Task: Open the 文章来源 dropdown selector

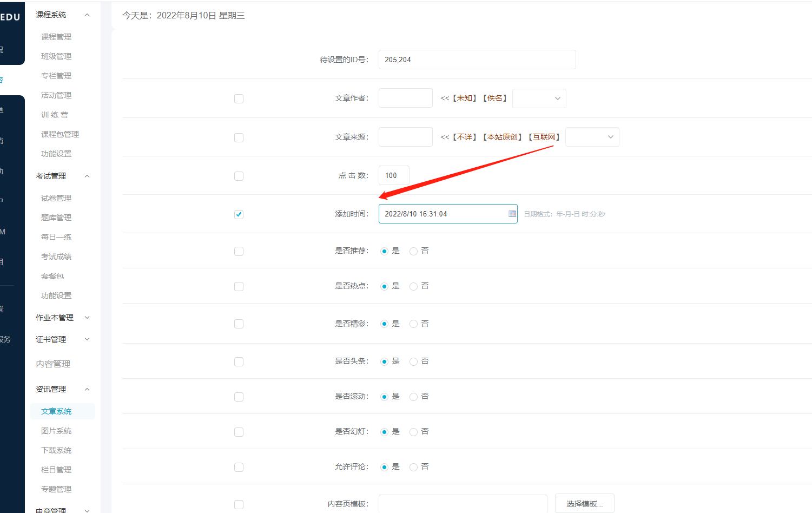Action: click(592, 137)
